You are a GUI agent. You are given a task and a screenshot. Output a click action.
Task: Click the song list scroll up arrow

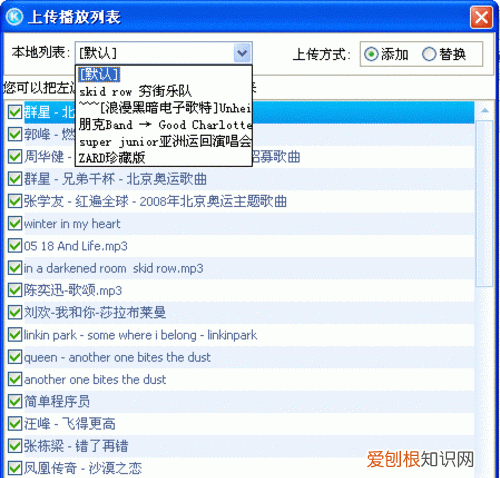pyautogui.click(x=485, y=110)
